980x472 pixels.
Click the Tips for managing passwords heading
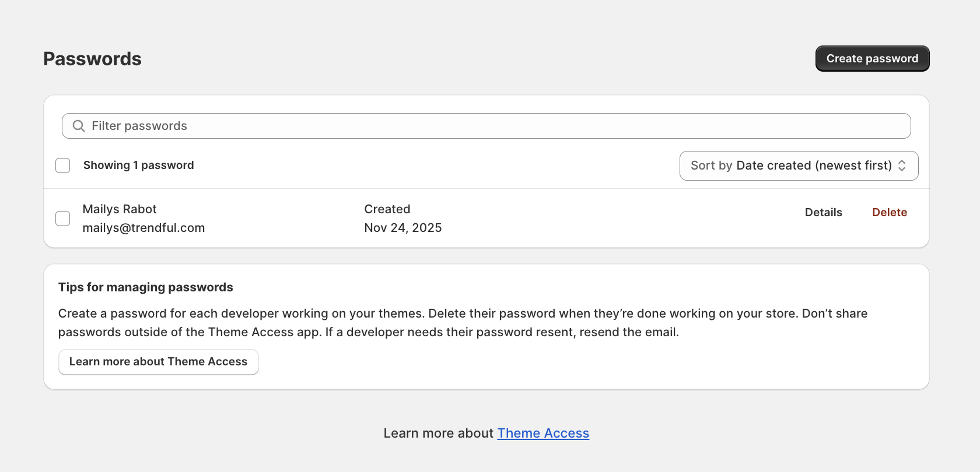click(x=145, y=287)
